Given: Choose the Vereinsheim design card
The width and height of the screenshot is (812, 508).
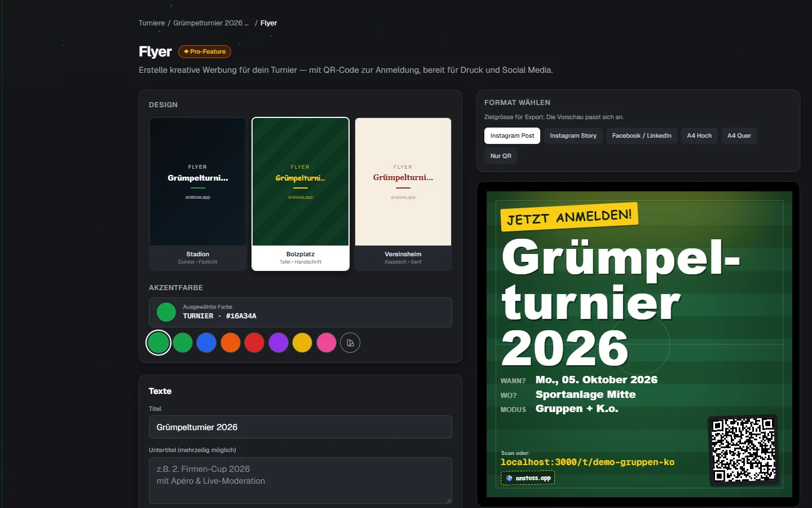Looking at the screenshot, I should click(403, 194).
